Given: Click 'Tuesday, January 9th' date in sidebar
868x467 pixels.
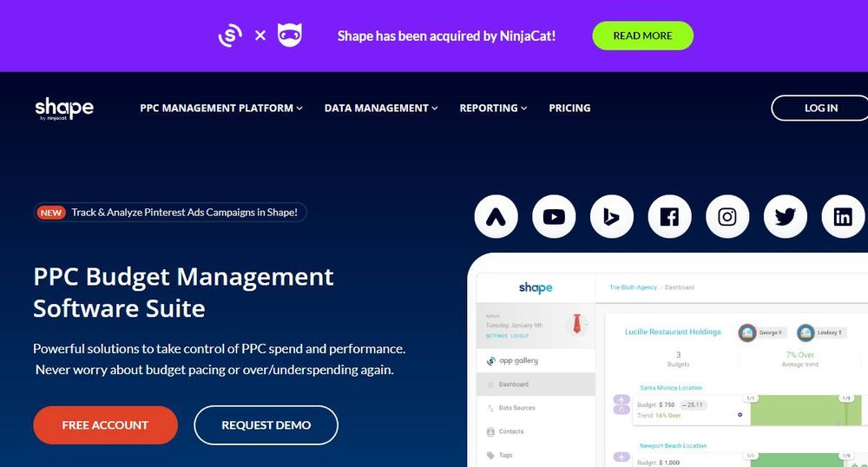Looking at the screenshot, I should coord(514,326).
